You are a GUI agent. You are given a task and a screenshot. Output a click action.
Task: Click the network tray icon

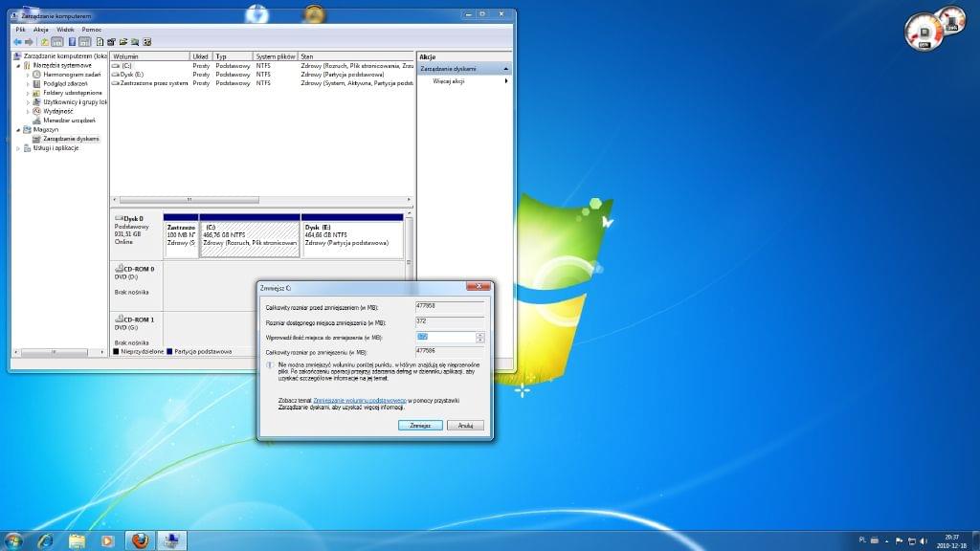coord(912,541)
